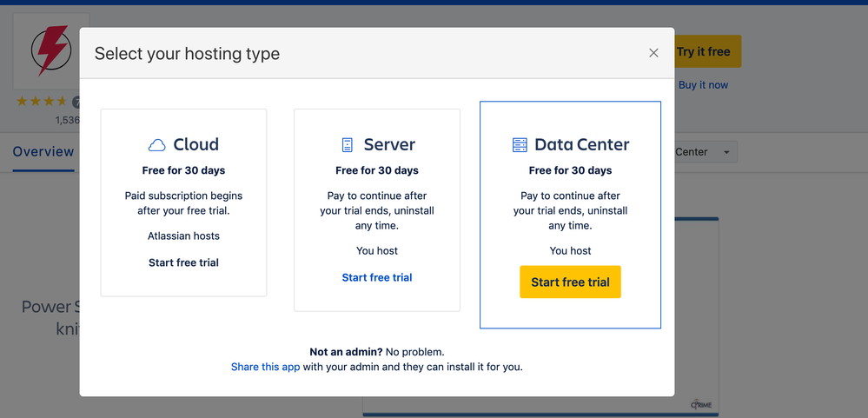Start free trial for Cloud
Screen dimensions: 868x418
[x=184, y=262]
